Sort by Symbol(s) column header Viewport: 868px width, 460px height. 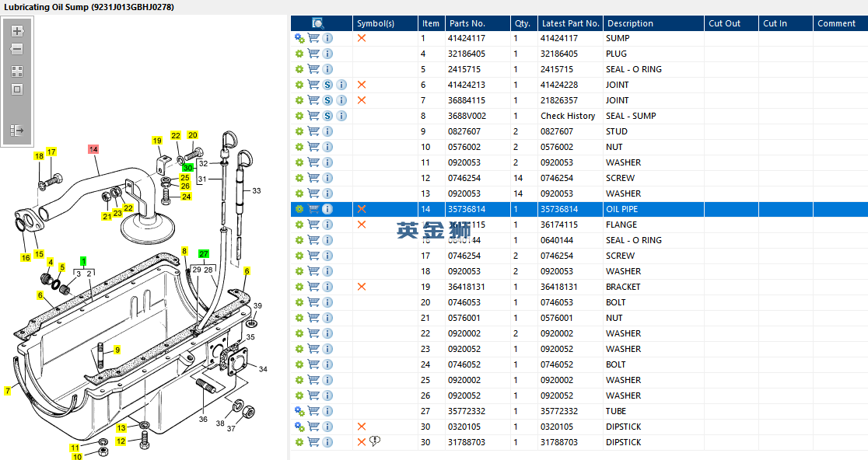tap(385, 23)
